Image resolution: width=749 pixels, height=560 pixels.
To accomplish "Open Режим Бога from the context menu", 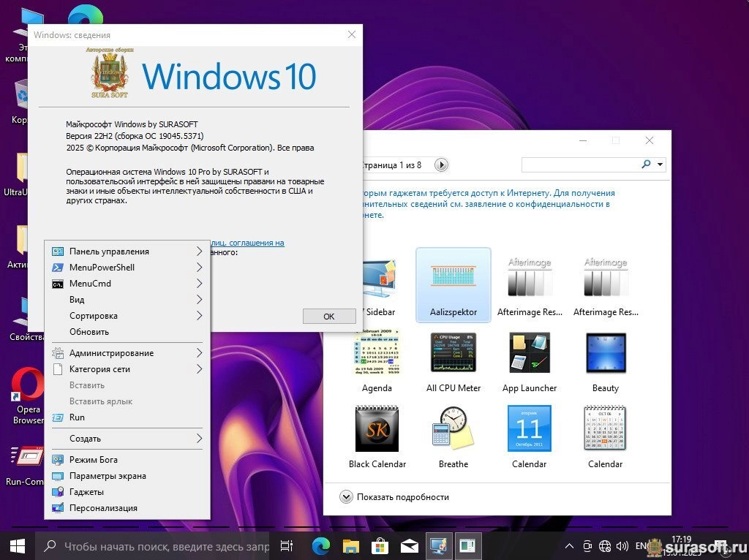I will pos(93,460).
